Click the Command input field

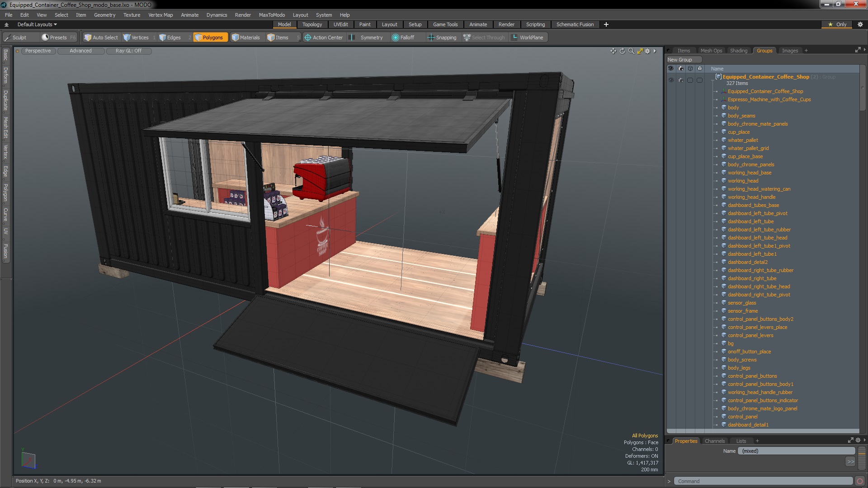tap(763, 481)
